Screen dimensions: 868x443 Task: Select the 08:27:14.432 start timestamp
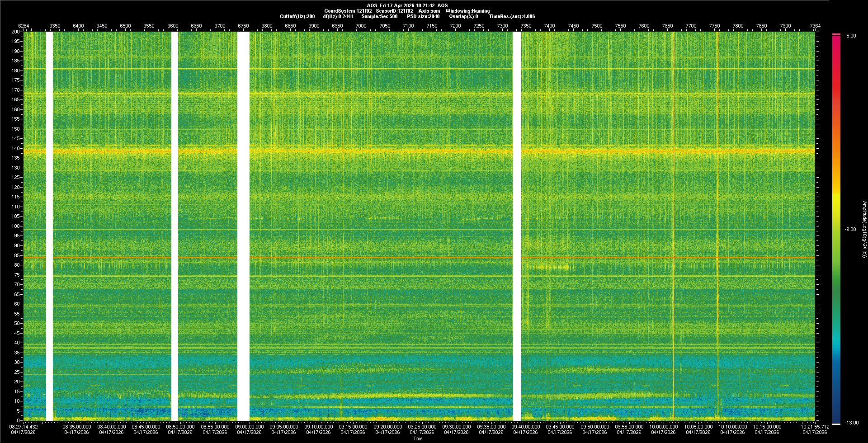[24, 427]
